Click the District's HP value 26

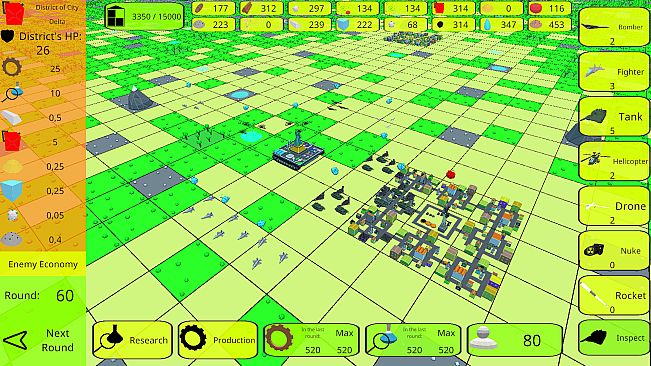pos(43,51)
